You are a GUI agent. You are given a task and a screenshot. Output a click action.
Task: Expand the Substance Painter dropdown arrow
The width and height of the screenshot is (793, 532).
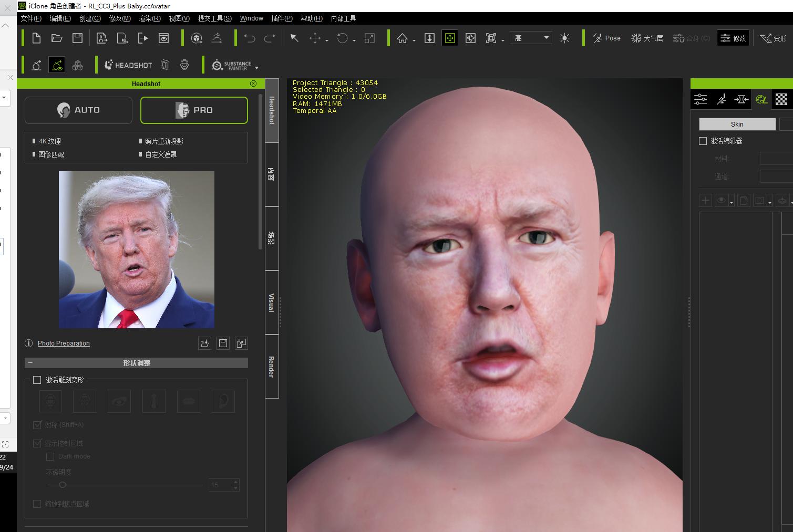point(256,68)
